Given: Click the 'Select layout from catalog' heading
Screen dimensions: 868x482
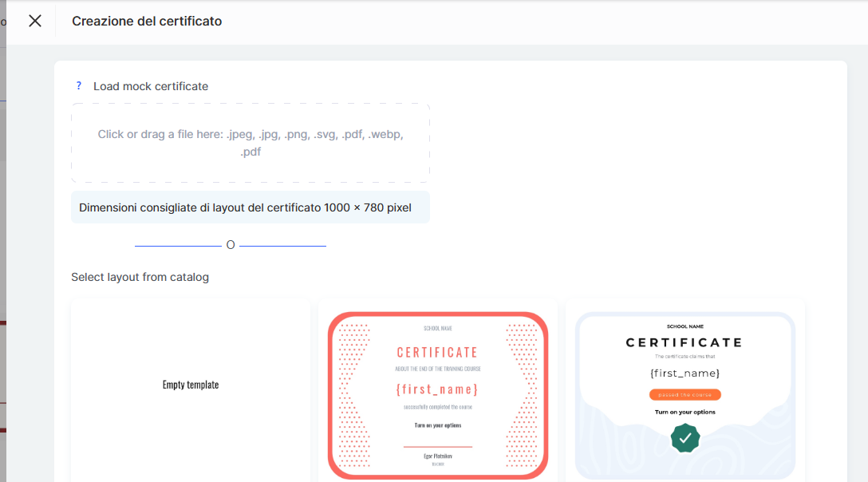Looking at the screenshot, I should coord(140,277).
